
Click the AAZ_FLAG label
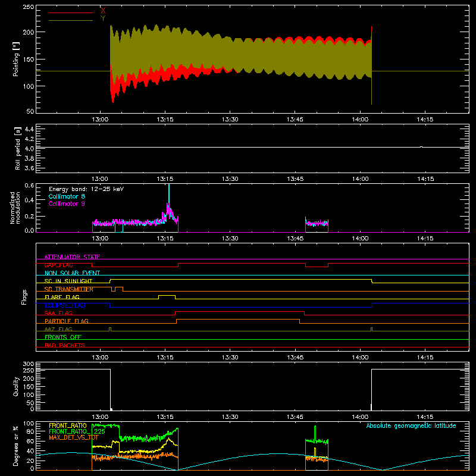click(x=58, y=329)
